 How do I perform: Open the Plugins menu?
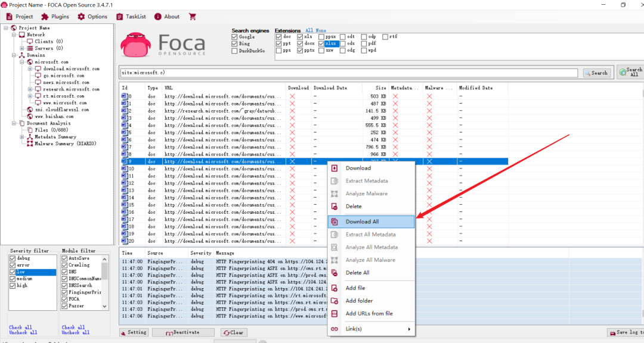(x=55, y=17)
